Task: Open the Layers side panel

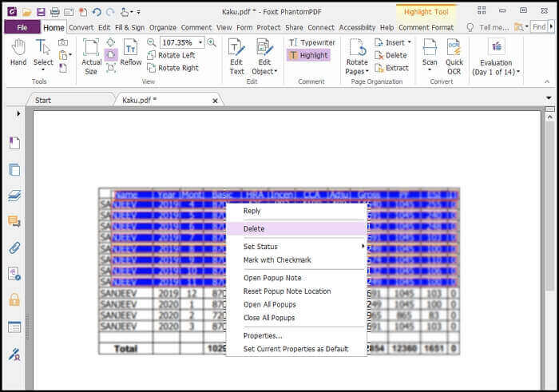Action: click(14, 196)
